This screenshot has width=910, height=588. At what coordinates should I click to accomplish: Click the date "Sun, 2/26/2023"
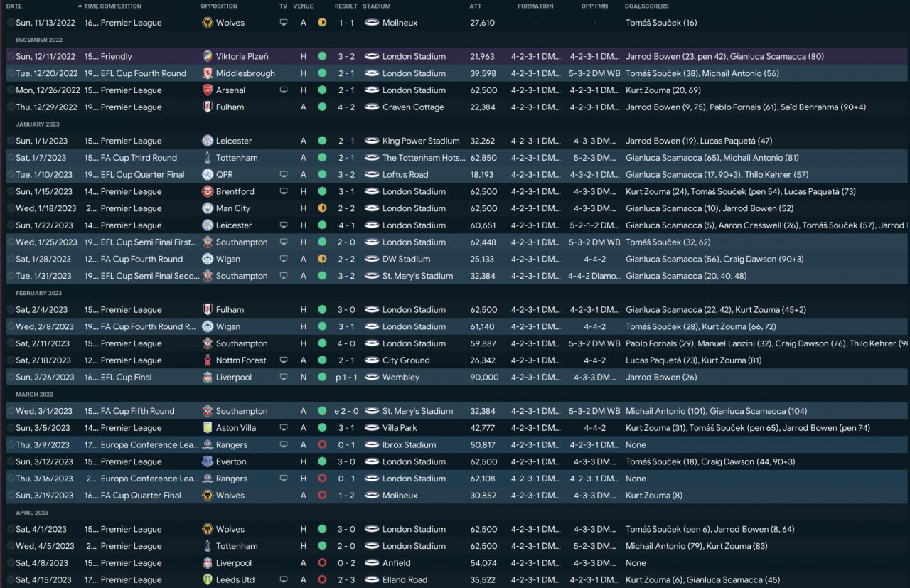pyautogui.click(x=45, y=378)
